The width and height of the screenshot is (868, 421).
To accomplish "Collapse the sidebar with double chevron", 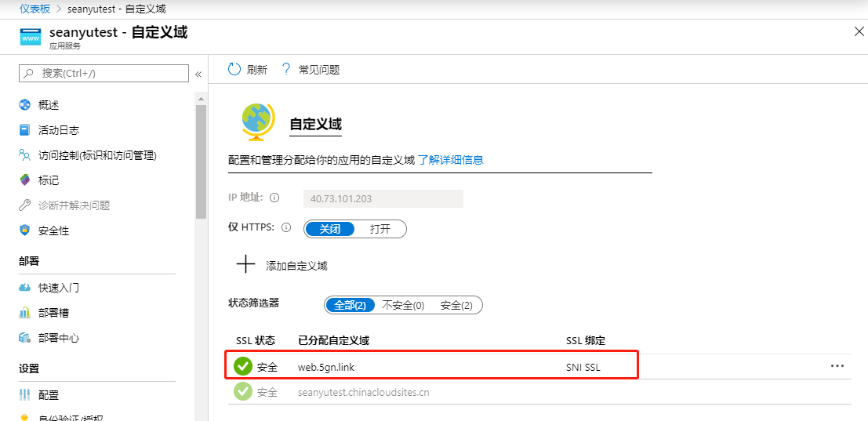I will tap(198, 74).
